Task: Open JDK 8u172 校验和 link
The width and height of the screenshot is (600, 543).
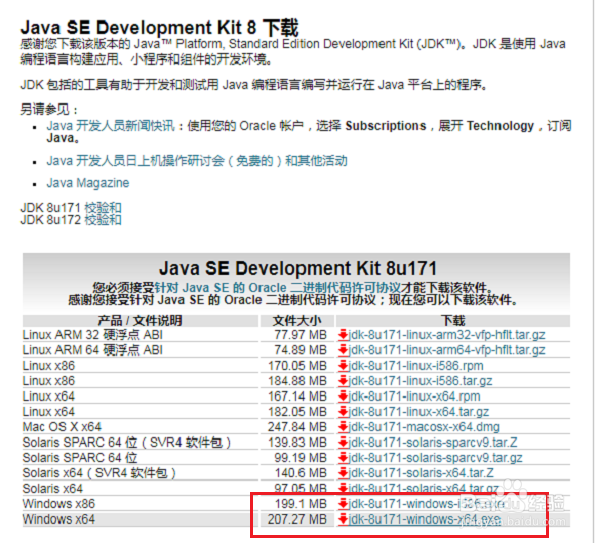Action: [103, 220]
